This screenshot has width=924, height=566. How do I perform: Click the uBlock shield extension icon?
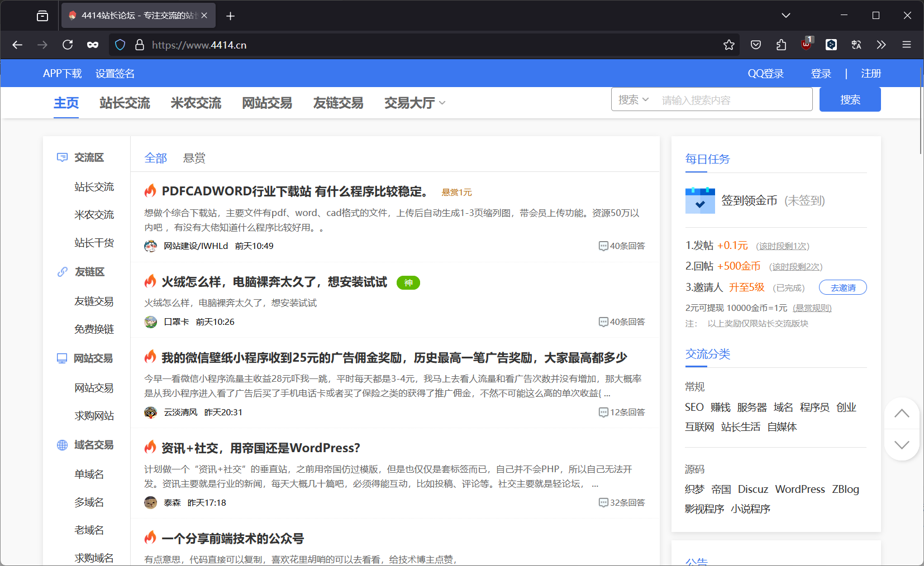click(x=806, y=44)
